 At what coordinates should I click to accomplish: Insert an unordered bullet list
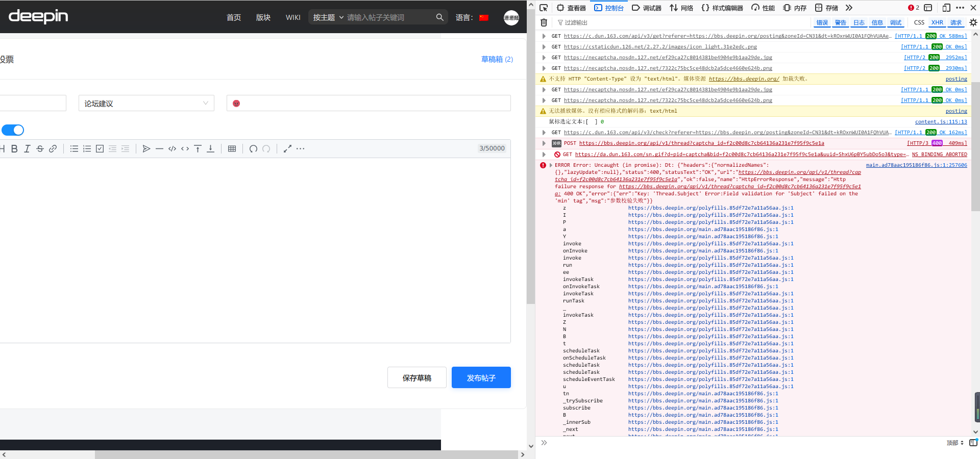(74, 149)
